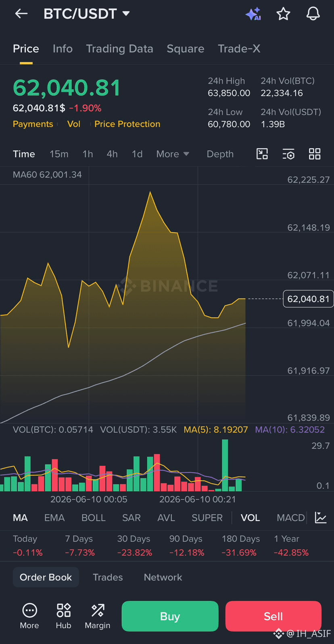Tap the 30 Days -23.82% change
The image size is (334, 644).
pyautogui.click(x=135, y=546)
